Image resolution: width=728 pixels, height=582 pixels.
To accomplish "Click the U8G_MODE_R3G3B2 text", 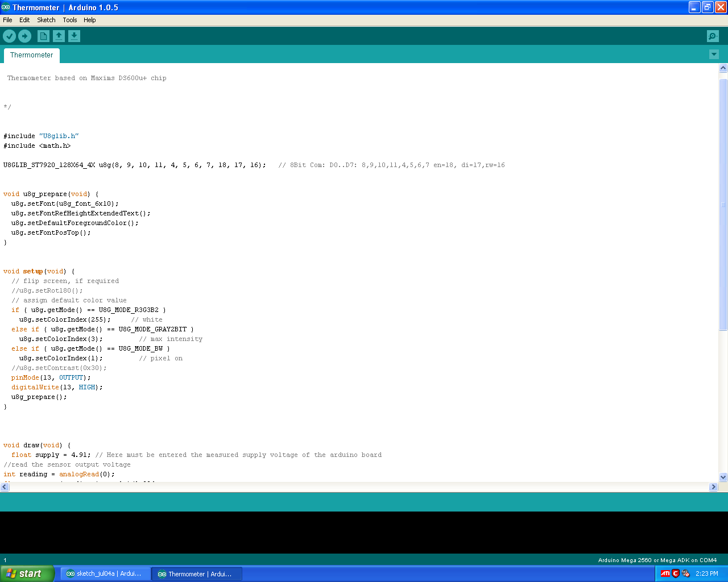I will pos(129,310).
